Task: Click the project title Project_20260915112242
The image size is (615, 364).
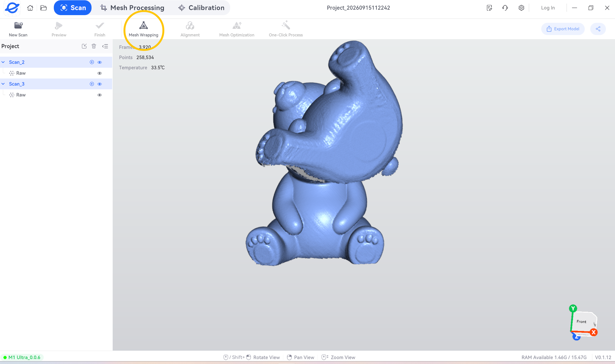Action: [358, 8]
